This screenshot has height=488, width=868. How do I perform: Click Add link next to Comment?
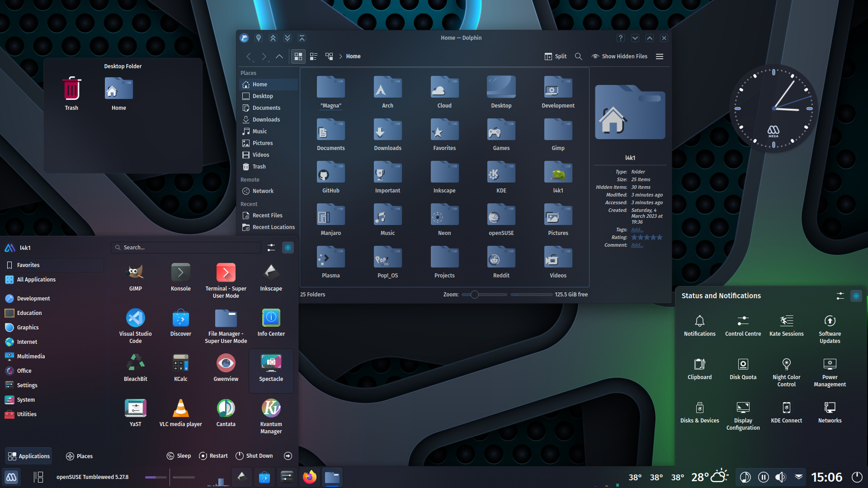click(637, 245)
